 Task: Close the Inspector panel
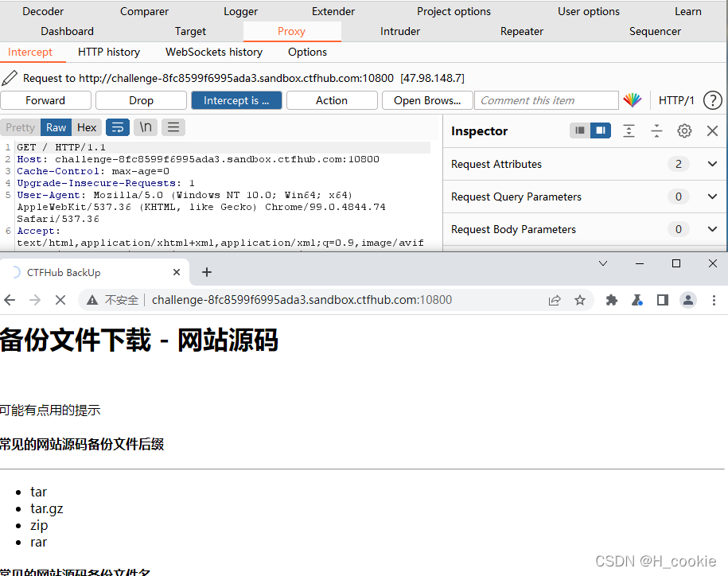point(712,131)
